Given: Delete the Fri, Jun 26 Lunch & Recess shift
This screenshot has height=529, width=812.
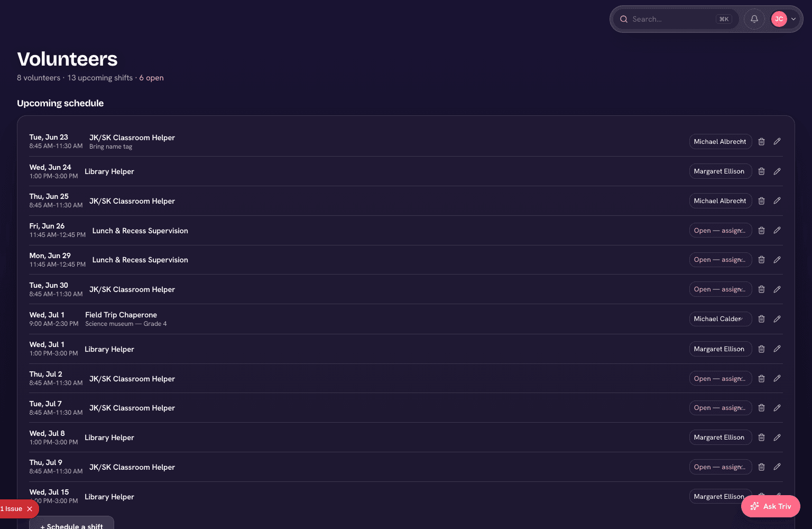Looking at the screenshot, I should (761, 231).
